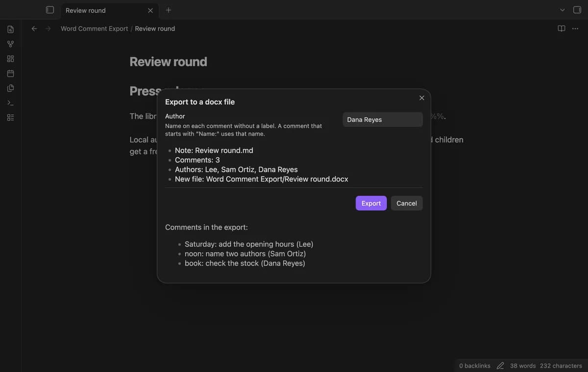Click the 'noon: name two authors' comment
The image size is (588, 372).
tap(245, 254)
